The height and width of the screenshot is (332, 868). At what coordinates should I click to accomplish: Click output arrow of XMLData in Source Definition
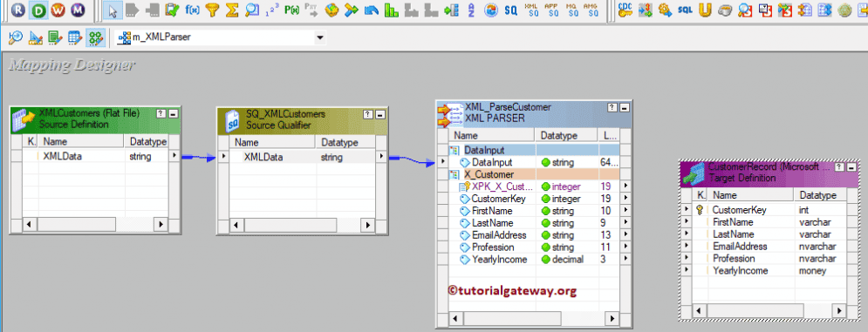click(174, 157)
